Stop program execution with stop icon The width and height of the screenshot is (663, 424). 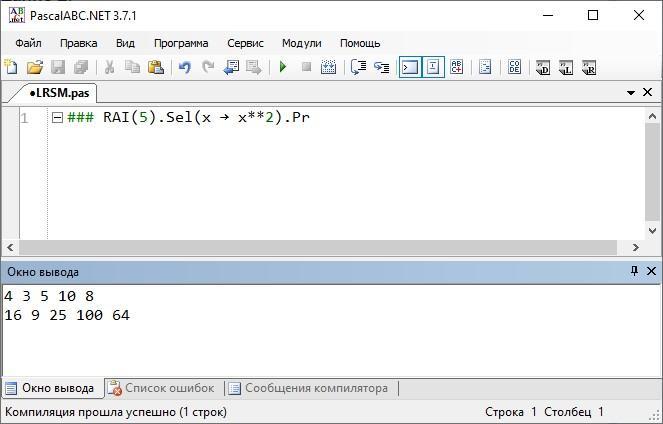[306, 67]
